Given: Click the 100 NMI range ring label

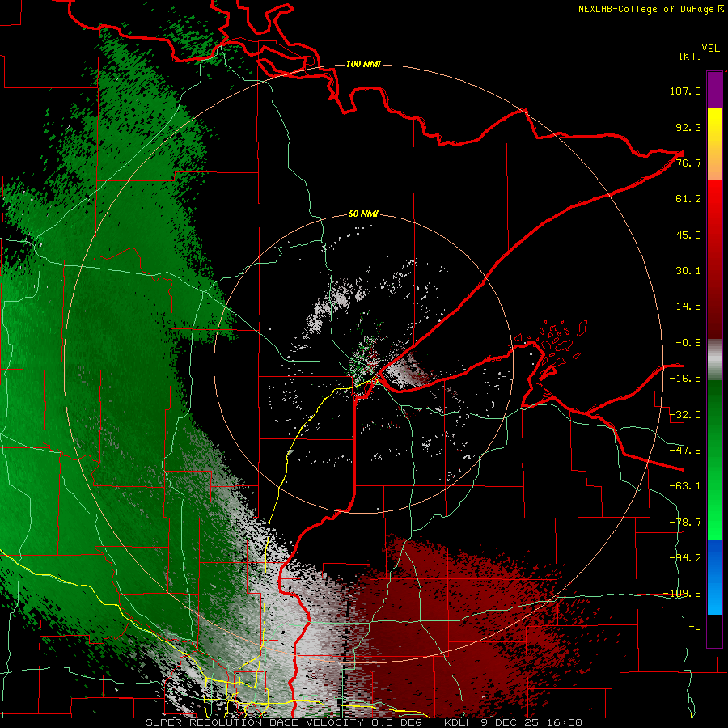Looking at the screenshot, I should pos(363,64).
